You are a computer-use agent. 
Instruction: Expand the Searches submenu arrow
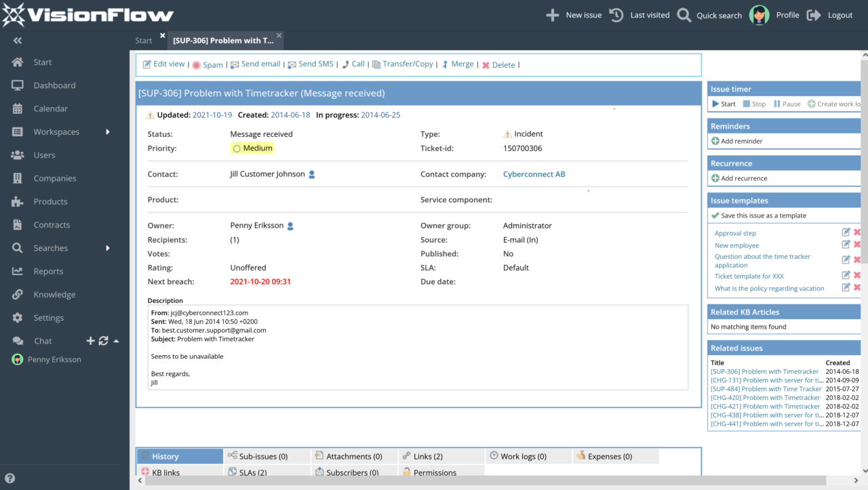click(108, 248)
